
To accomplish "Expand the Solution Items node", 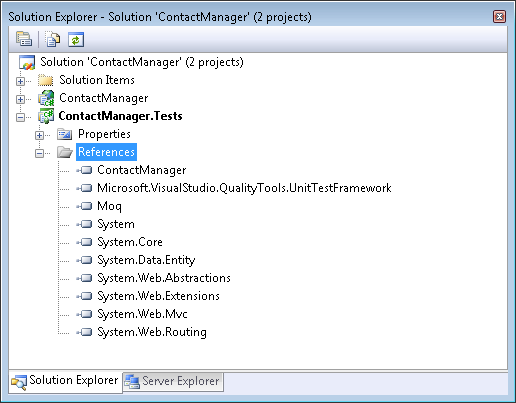I will (x=20, y=81).
